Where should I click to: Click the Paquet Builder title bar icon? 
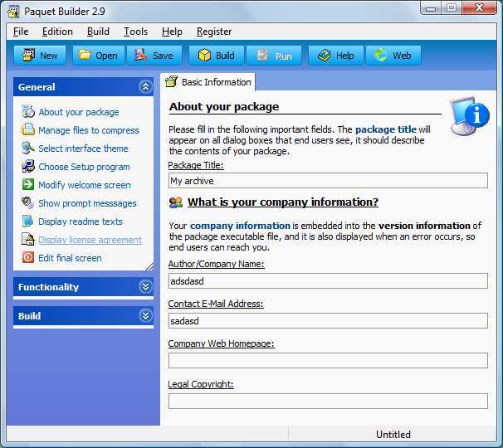[14, 12]
